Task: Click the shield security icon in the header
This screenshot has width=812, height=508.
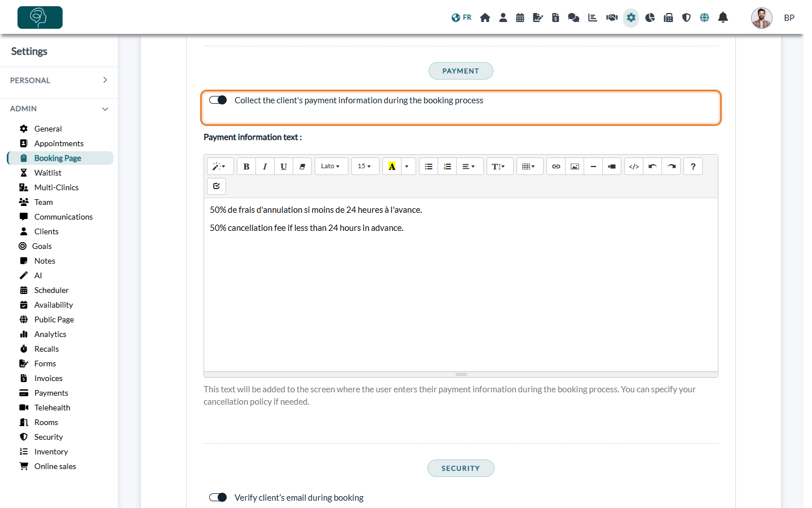Action: tap(686, 17)
